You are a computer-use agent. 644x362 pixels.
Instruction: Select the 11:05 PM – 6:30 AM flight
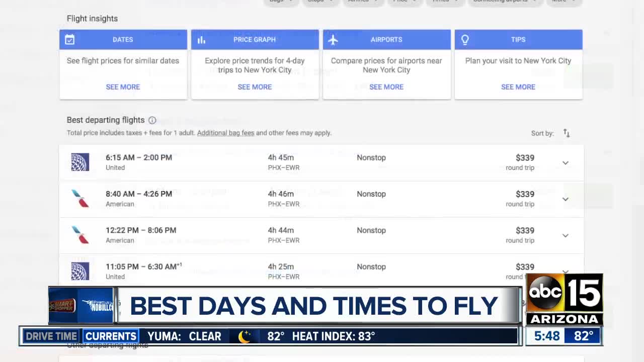click(321, 271)
